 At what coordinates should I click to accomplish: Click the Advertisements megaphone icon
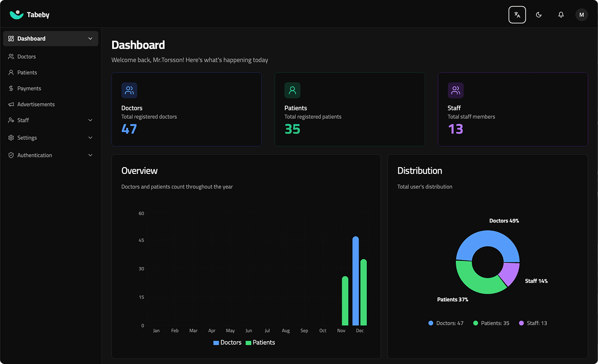tap(11, 104)
